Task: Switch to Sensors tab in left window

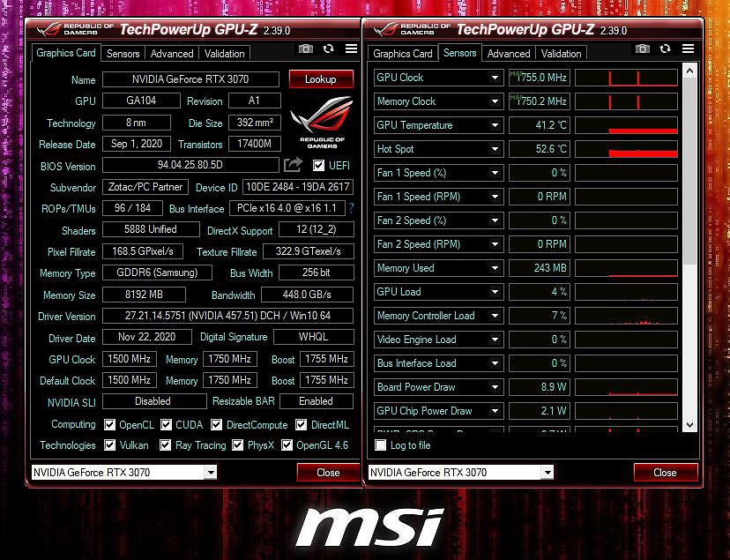Action: (x=123, y=54)
